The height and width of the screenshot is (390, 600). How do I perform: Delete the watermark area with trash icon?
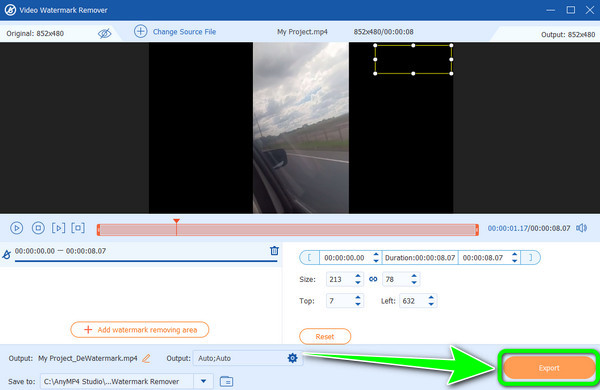tap(274, 251)
